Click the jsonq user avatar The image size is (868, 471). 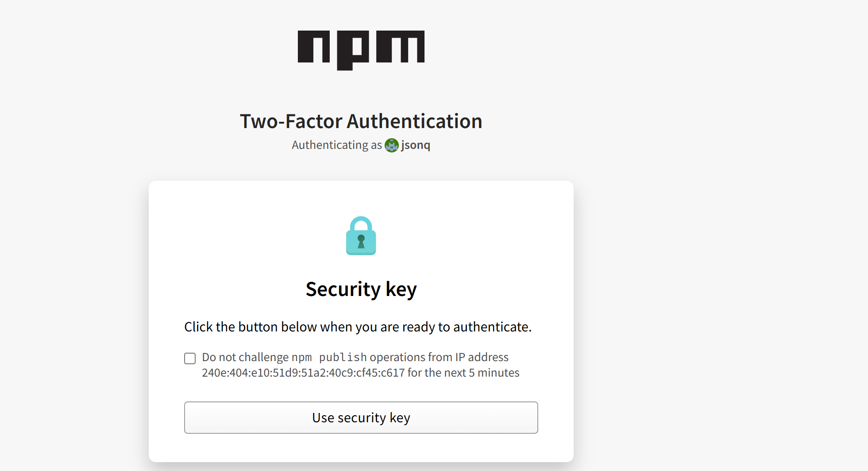pos(391,145)
